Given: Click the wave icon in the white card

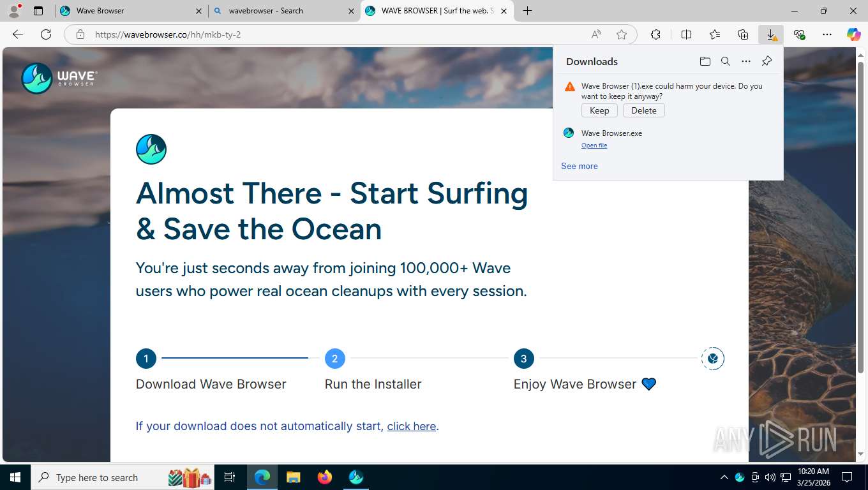Looking at the screenshot, I should (x=151, y=149).
